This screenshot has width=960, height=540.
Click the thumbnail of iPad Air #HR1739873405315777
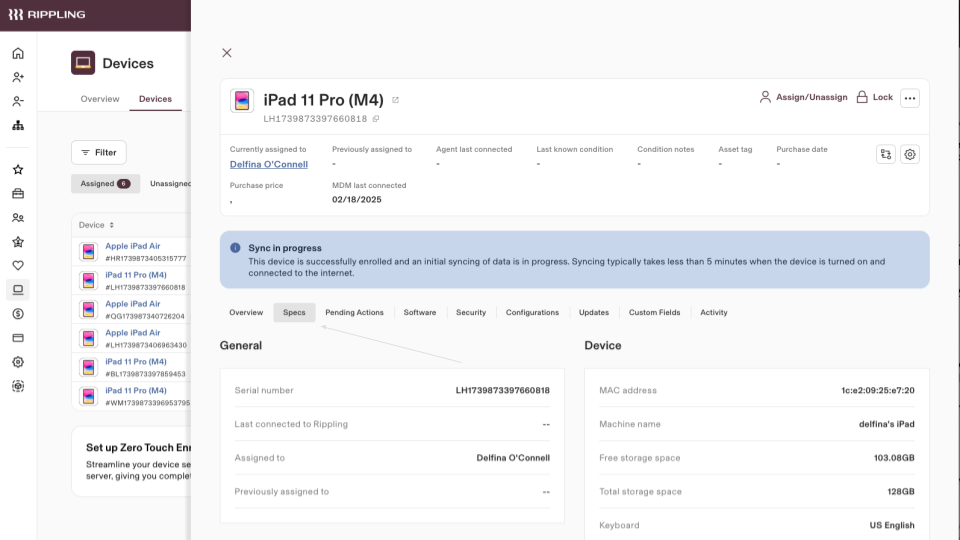tap(89, 252)
